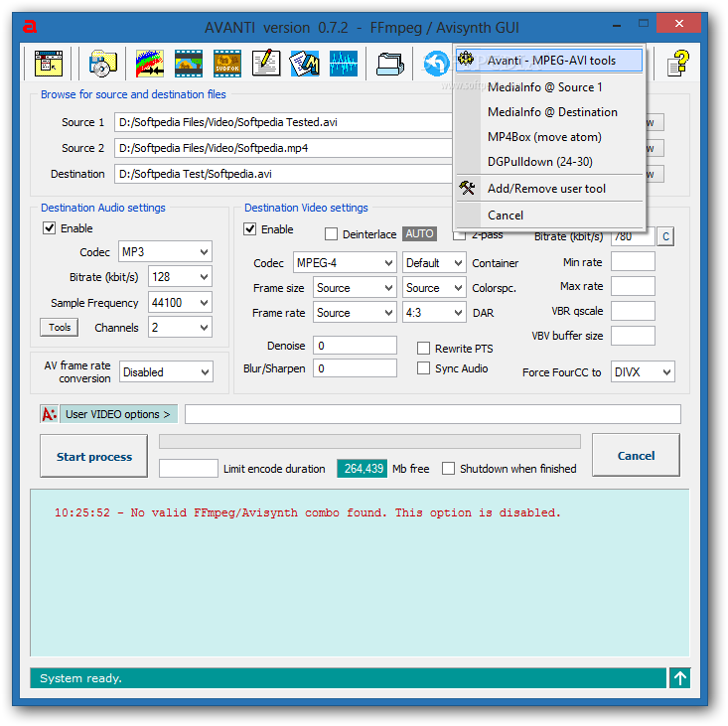Image resolution: width=728 pixels, height=726 pixels.
Task: Click the audio Tools button
Action: tap(59, 328)
